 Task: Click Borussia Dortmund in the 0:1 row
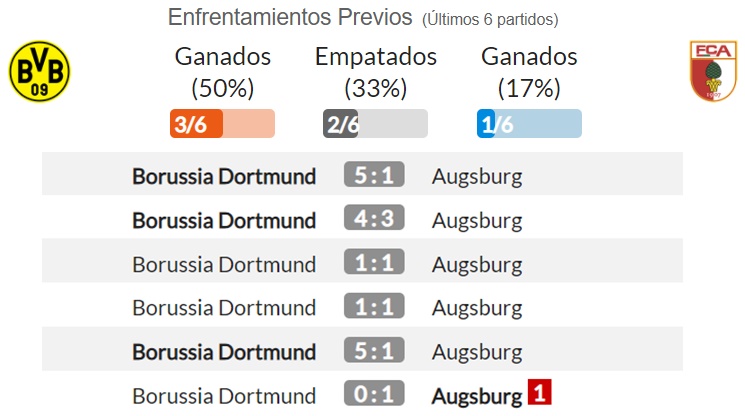[224, 396]
